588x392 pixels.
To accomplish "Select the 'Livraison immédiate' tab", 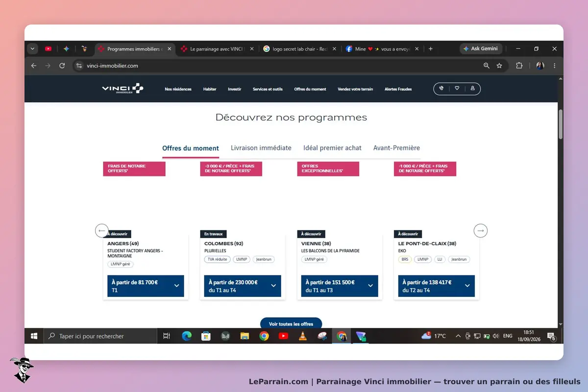I will tap(261, 148).
